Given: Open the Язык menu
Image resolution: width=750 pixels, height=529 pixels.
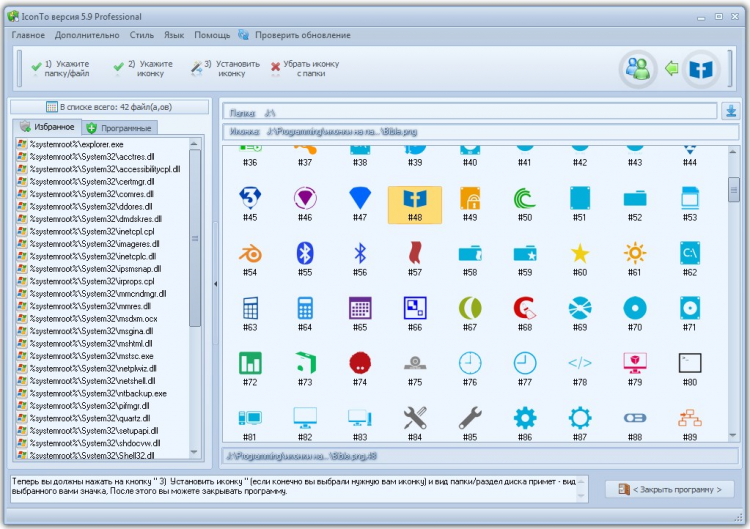Looking at the screenshot, I should point(174,35).
